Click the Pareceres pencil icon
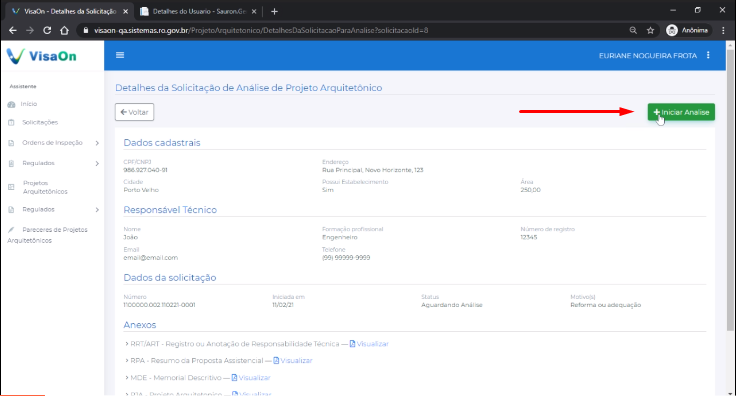This screenshot has height=396, width=736. (x=11, y=230)
